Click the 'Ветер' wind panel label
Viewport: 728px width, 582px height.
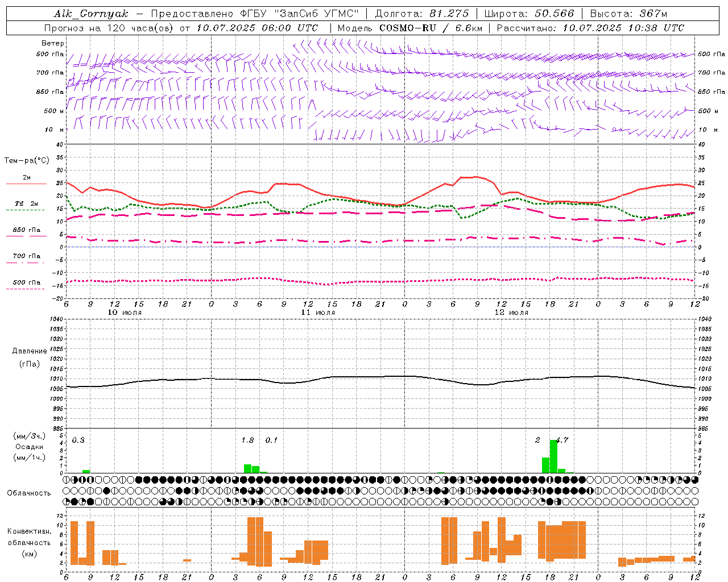tap(53, 43)
